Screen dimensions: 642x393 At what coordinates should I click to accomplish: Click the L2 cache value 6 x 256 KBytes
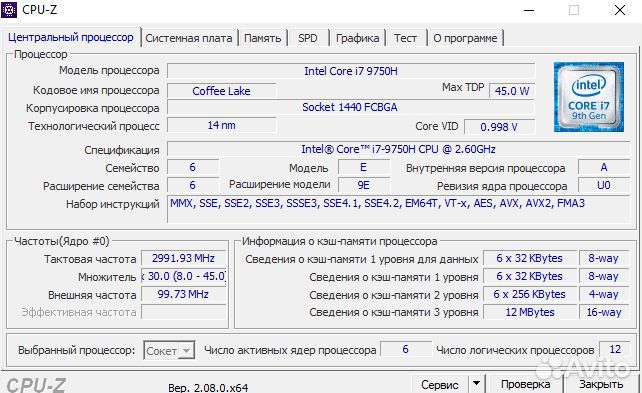530,294
